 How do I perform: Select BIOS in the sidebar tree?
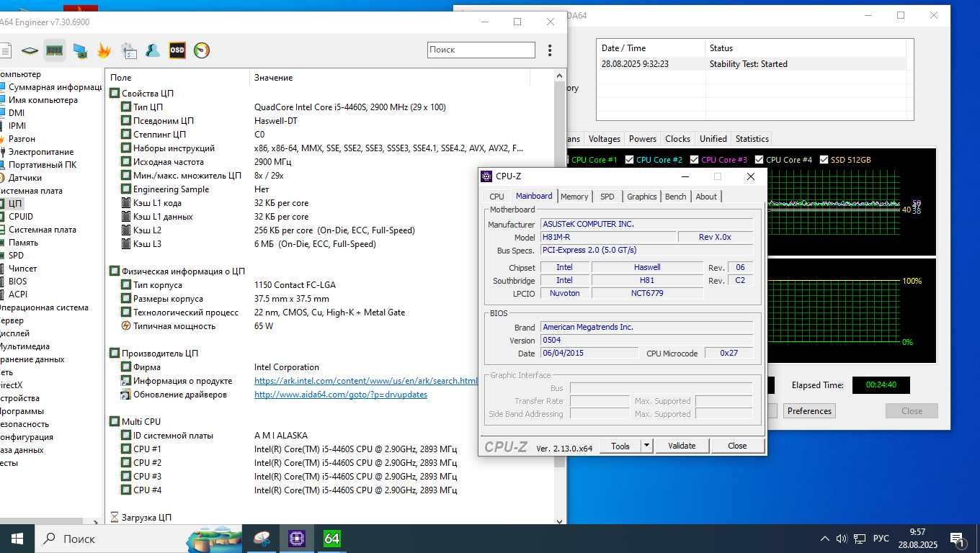pyautogui.click(x=18, y=282)
